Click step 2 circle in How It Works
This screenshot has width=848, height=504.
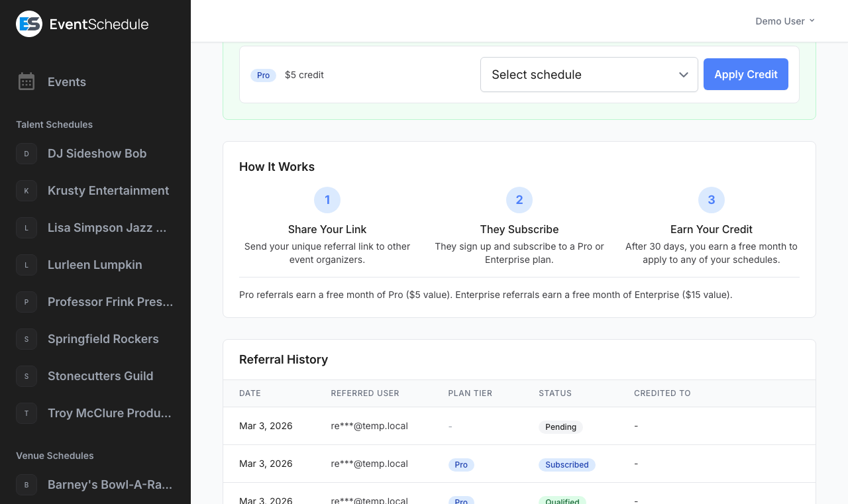(x=519, y=200)
